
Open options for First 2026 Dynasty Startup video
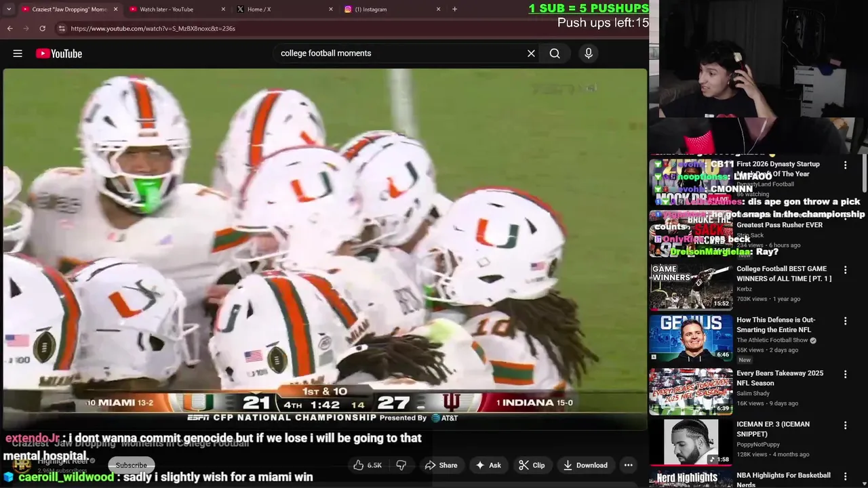[x=845, y=165]
